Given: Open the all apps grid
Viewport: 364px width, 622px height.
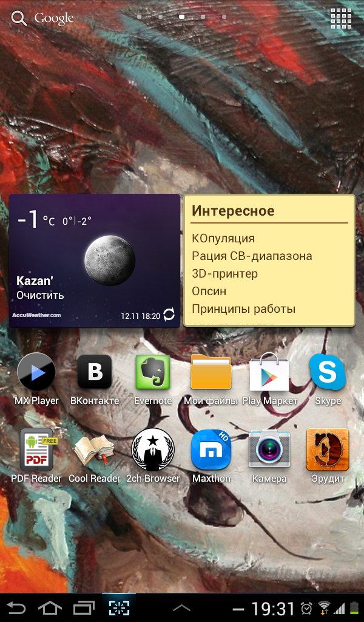Looking at the screenshot, I should coord(341,19).
